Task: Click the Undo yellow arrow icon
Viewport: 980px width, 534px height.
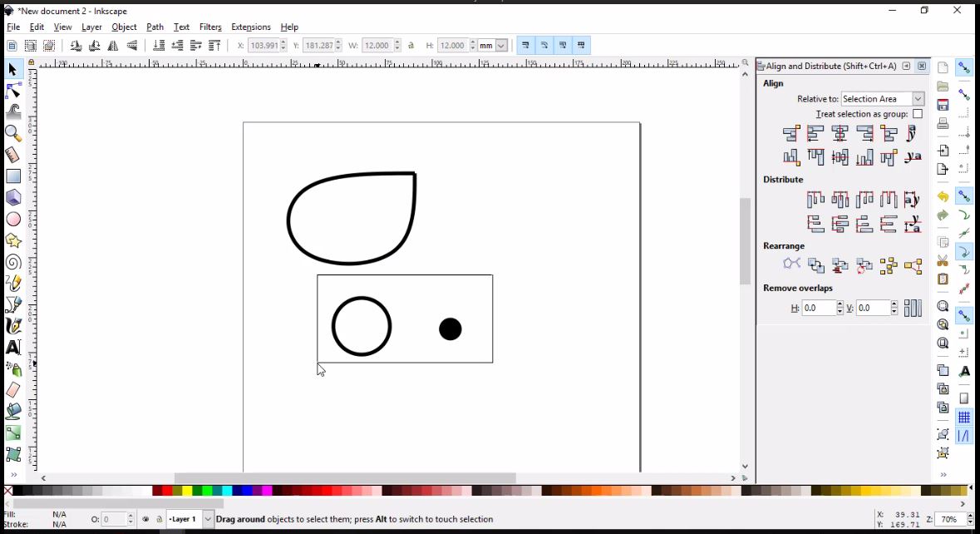Action: (943, 196)
